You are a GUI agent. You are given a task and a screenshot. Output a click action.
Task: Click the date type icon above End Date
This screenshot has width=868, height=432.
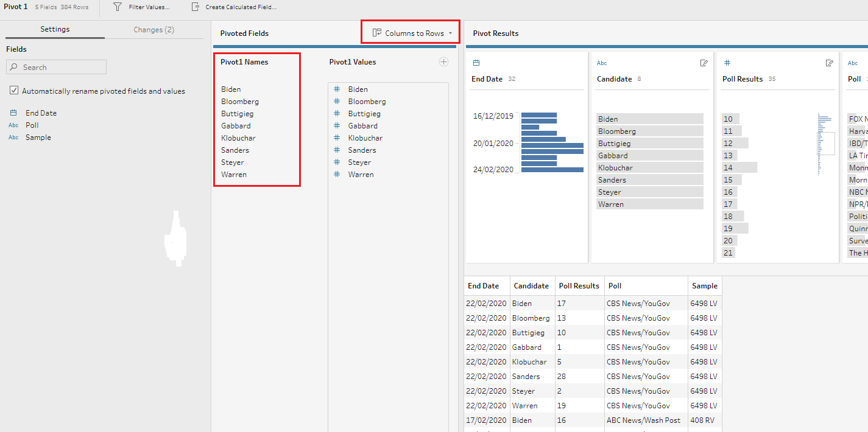(x=476, y=63)
